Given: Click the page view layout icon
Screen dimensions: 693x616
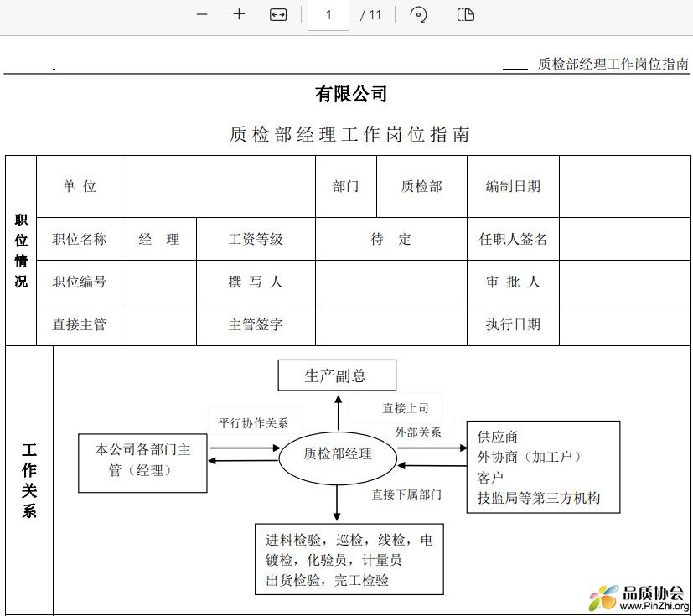Looking at the screenshot, I should (x=466, y=14).
